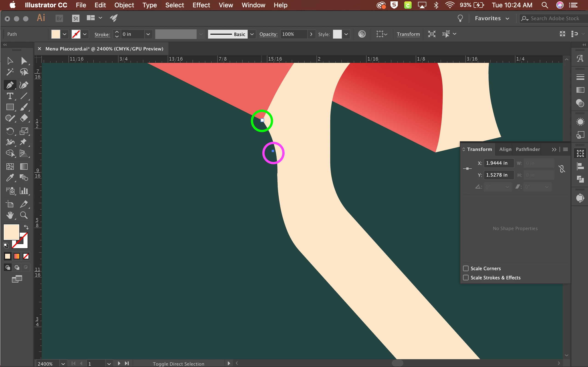Enable Scale Strokes & Effects checkbox

(x=466, y=278)
